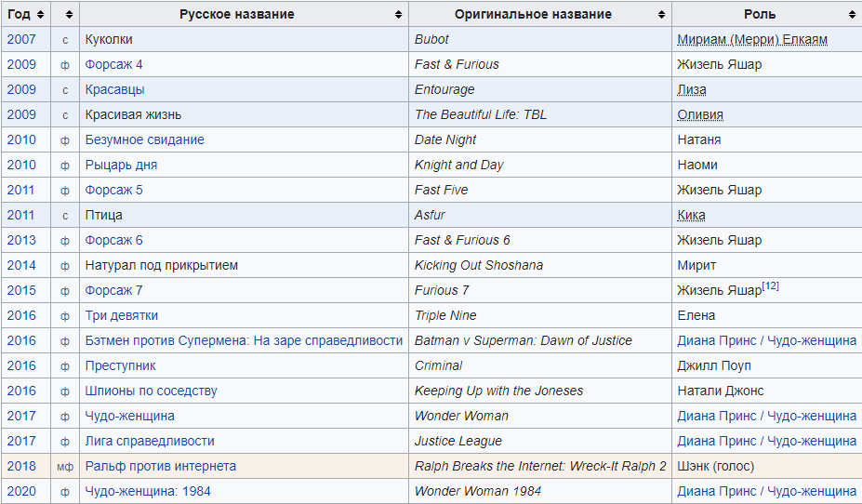Open the Лига справедливости link
Viewport: 862px width, 504px height.
coord(150,442)
